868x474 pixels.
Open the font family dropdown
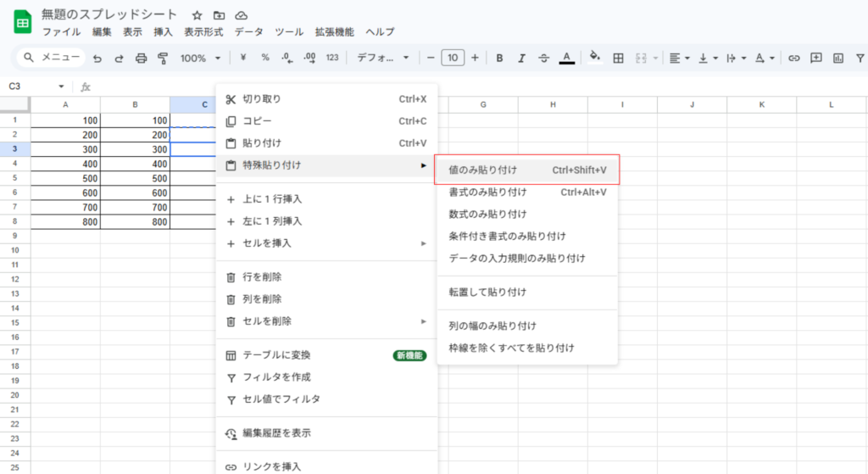383,59
